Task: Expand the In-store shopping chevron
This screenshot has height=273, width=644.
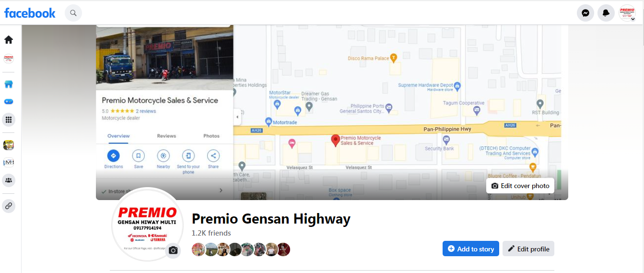Action: tap(221, 190)
